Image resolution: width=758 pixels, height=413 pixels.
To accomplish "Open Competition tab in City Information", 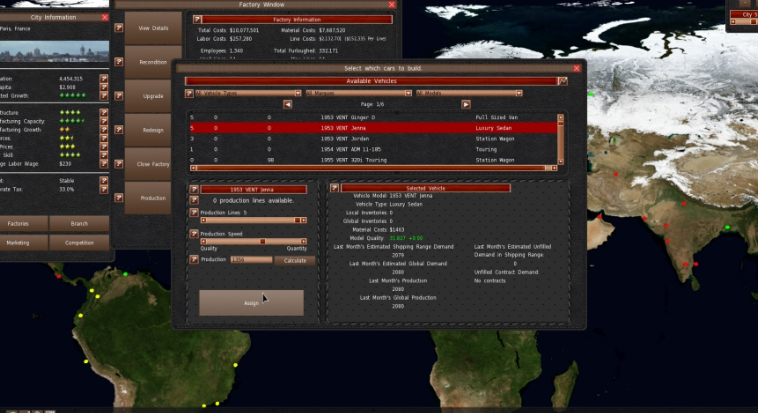I will pos(79,243).
